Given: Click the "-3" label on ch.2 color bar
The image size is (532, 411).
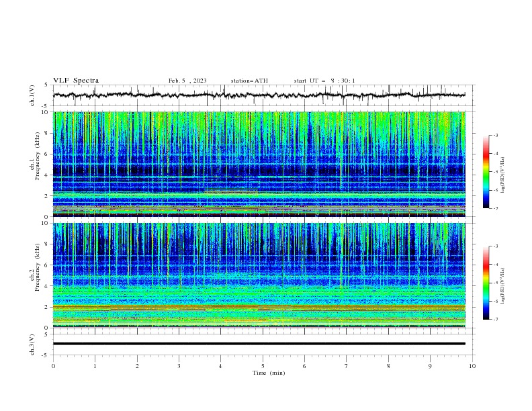Looking at the screenshot, I should (x=496, y=246).
